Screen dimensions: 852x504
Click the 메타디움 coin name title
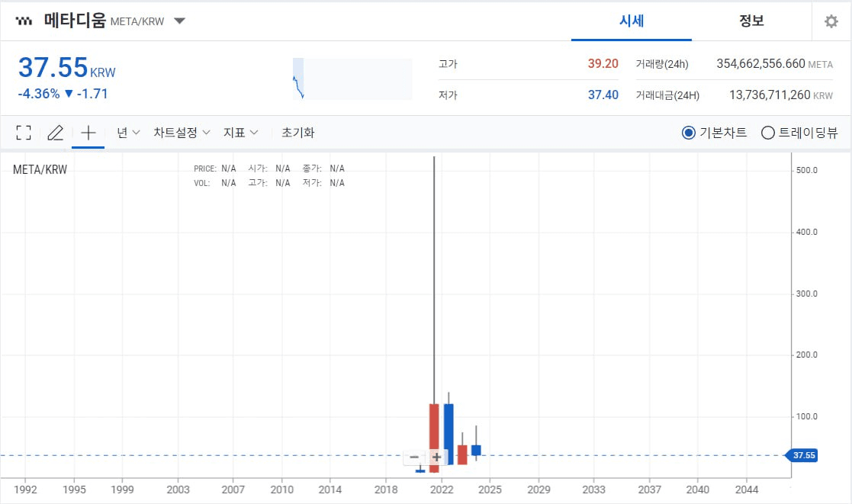pyautogui.click(x=75, y=21)
